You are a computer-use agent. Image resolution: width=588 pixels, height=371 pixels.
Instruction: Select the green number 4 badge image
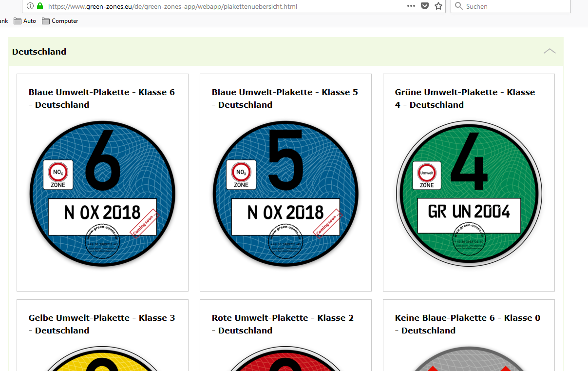(469, 194)
